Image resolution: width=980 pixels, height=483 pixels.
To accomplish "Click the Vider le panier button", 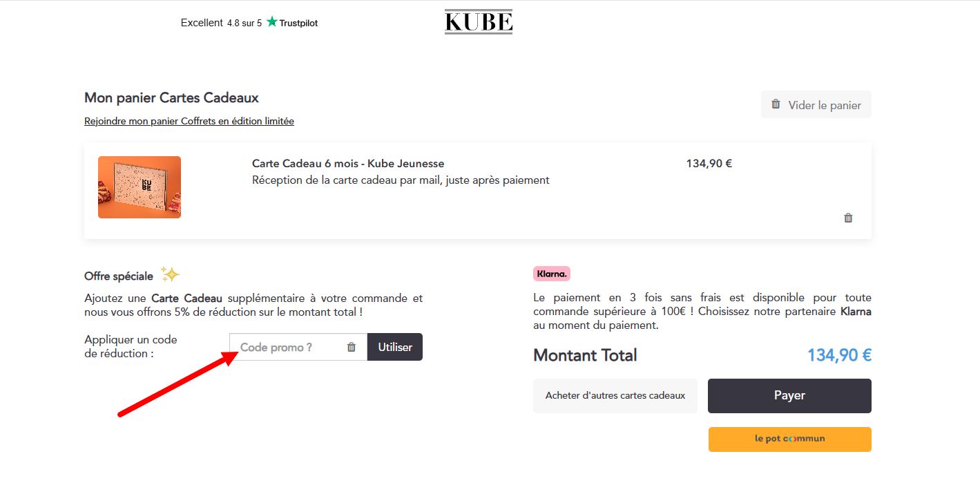I will point(816,104).
